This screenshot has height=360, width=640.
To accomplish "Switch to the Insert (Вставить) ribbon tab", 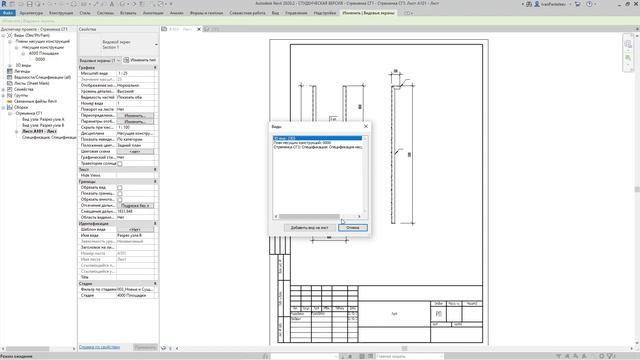I will pos(128,13).
